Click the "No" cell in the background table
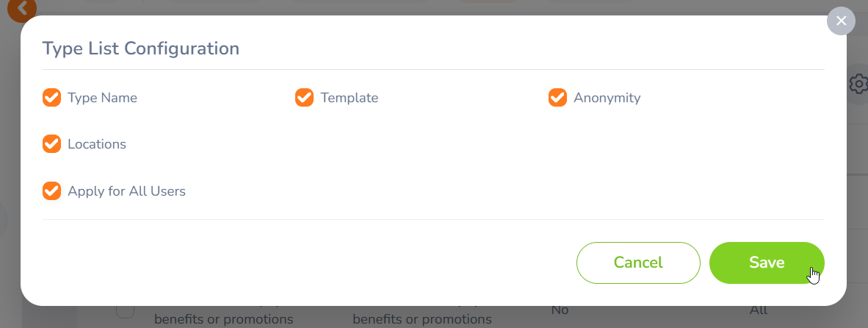 (560, 310)
